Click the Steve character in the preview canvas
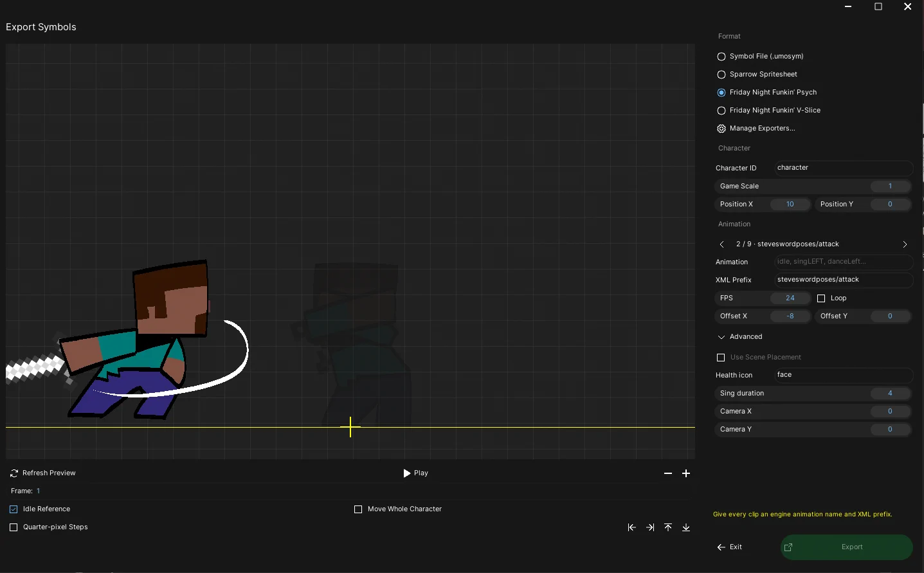 click(127, 340)
